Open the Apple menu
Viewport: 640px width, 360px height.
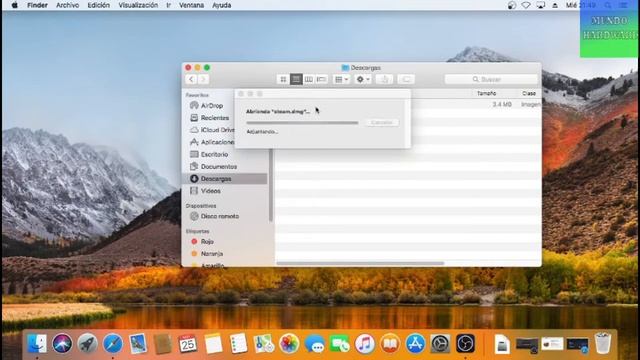(x=14, y=5)
